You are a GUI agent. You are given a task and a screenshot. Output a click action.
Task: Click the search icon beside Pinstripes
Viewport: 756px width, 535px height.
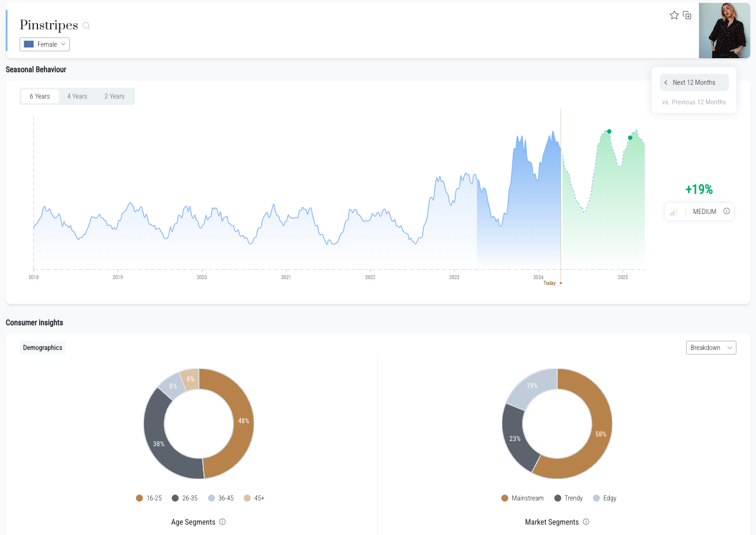[86, 25]
